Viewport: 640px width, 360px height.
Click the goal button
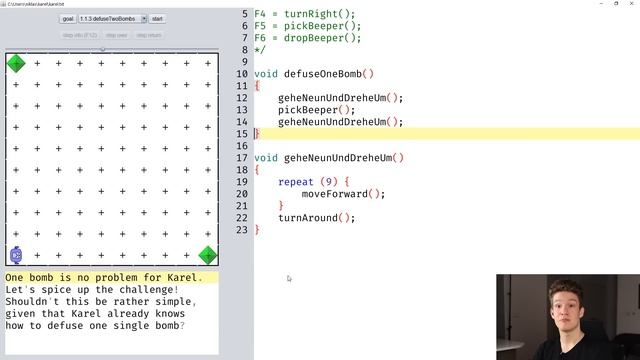click(68, 19)
